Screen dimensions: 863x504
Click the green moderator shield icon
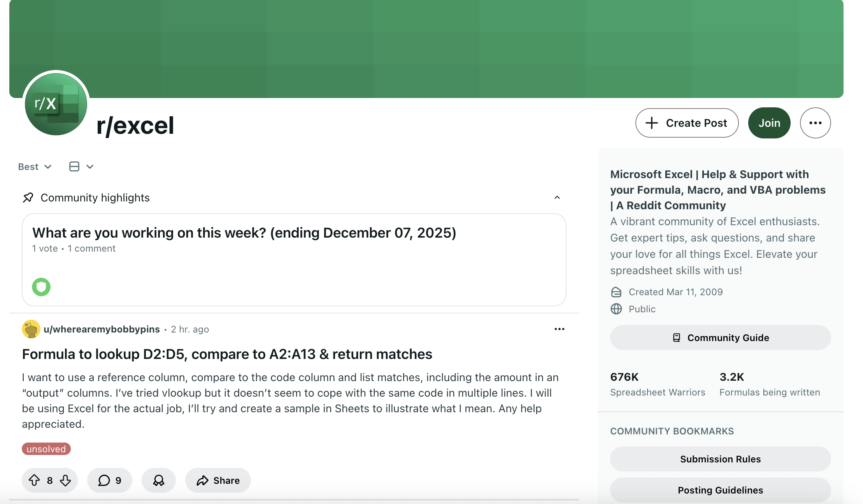pos(41,287)
